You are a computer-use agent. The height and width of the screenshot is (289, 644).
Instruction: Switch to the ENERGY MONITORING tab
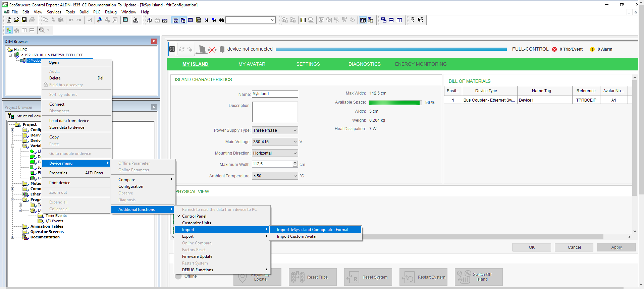(421, 64)
